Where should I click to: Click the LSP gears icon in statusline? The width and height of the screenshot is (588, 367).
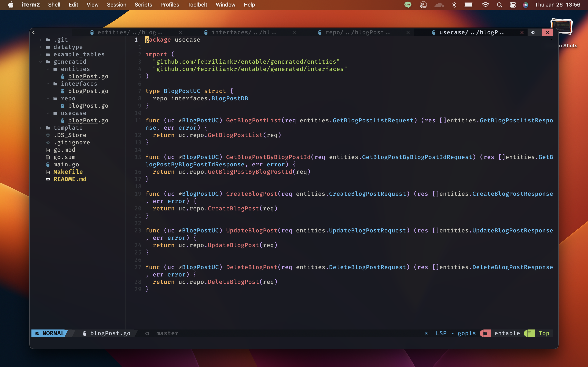(x=427, y=333)
